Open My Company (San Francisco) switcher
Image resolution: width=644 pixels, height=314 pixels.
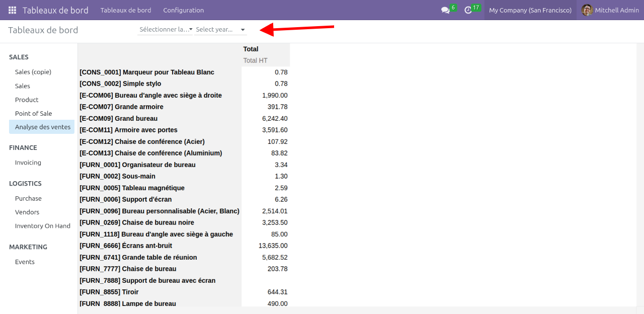coord(530,10)
